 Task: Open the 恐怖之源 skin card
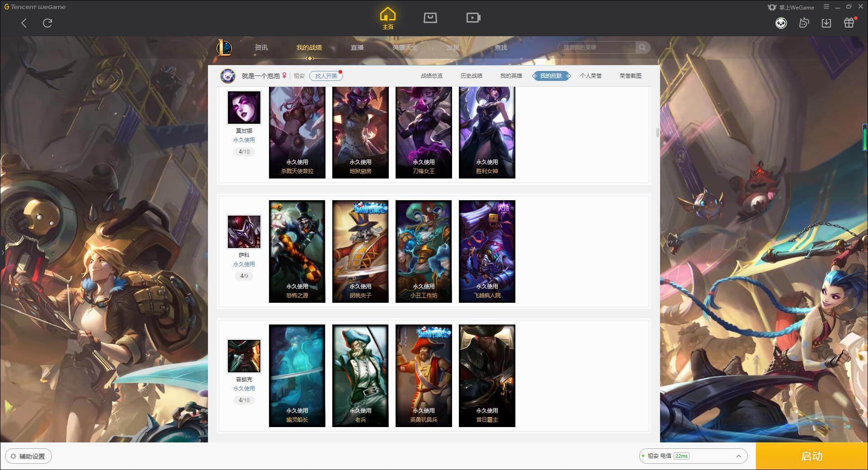point(297,251)
